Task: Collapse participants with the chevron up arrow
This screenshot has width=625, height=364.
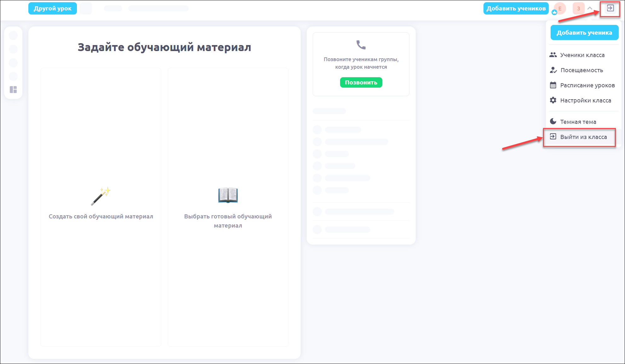Action: click(590, 9)
